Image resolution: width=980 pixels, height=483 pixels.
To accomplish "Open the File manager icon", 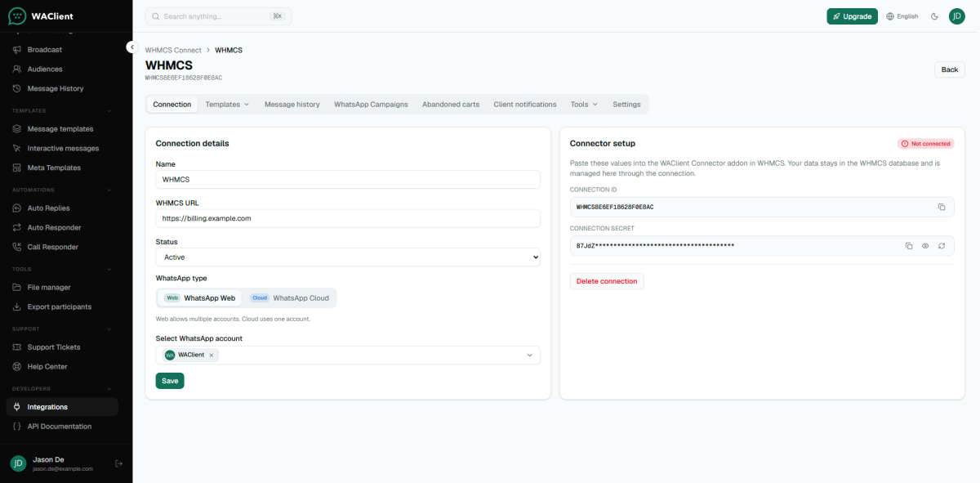I will pyautogui.click(x=17, y=288).
